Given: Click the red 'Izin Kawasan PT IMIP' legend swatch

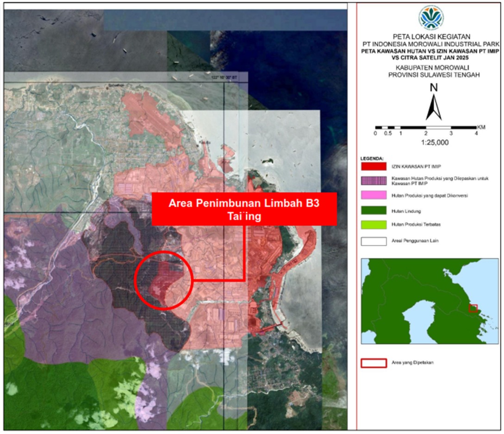Looking at the screenshot, I should point(373,167).
